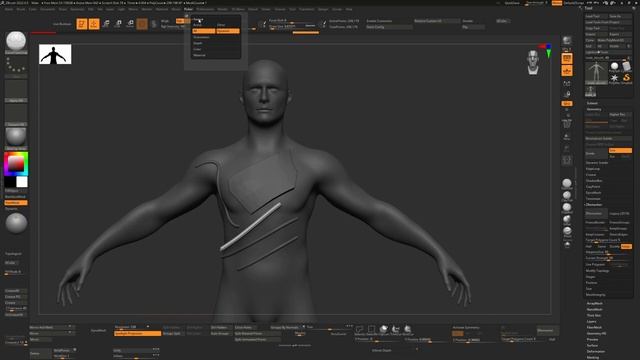Activate the Edit mode button
The height and width of the screenshot is (360, 640).
click(x=82, y=24)
